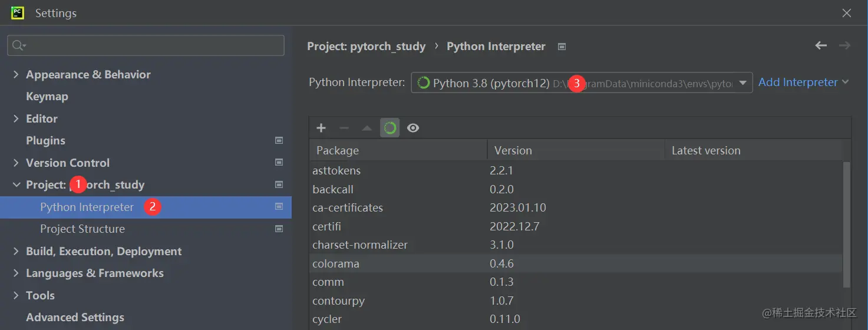This screenshot has width=868, height=330.
Task: Toggle the show early releases eye icon
Action: point(413,128)
